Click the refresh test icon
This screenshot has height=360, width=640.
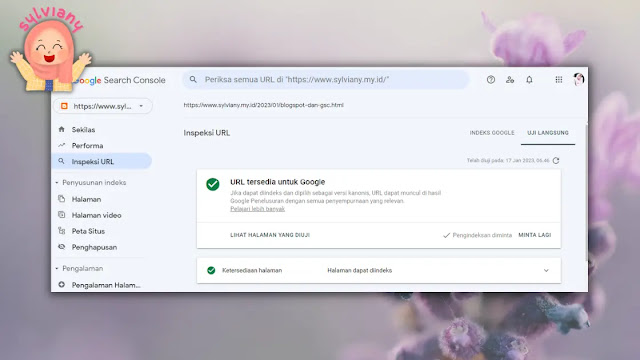click(556, 160)
